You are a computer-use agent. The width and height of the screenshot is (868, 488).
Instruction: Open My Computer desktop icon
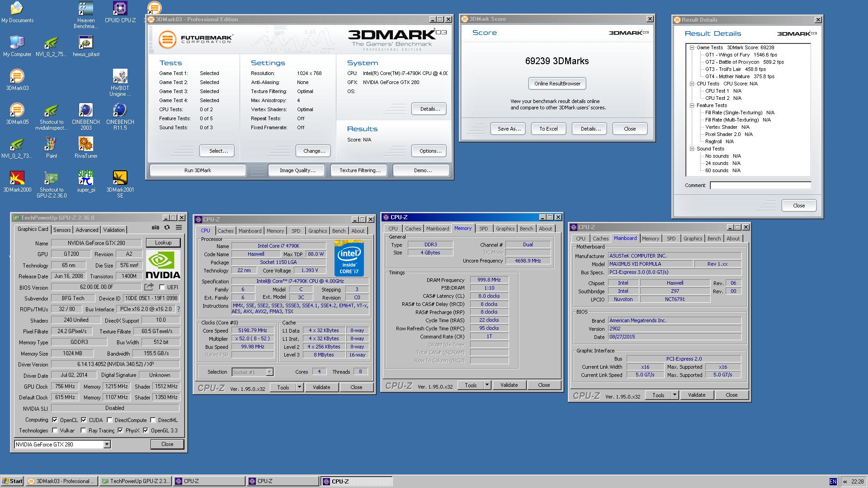[17, 46]
